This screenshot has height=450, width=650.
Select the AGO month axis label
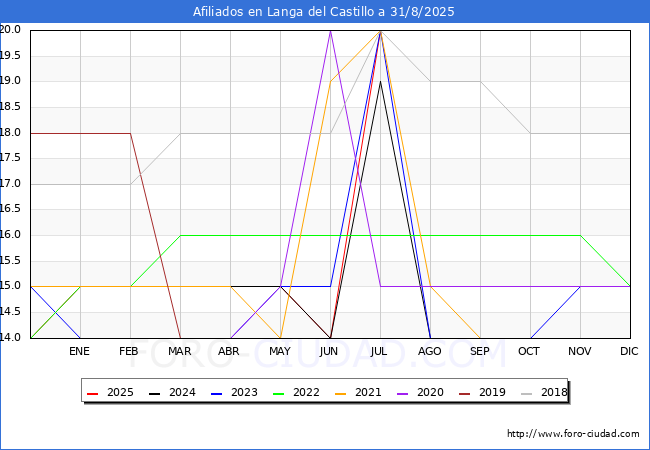430,351
